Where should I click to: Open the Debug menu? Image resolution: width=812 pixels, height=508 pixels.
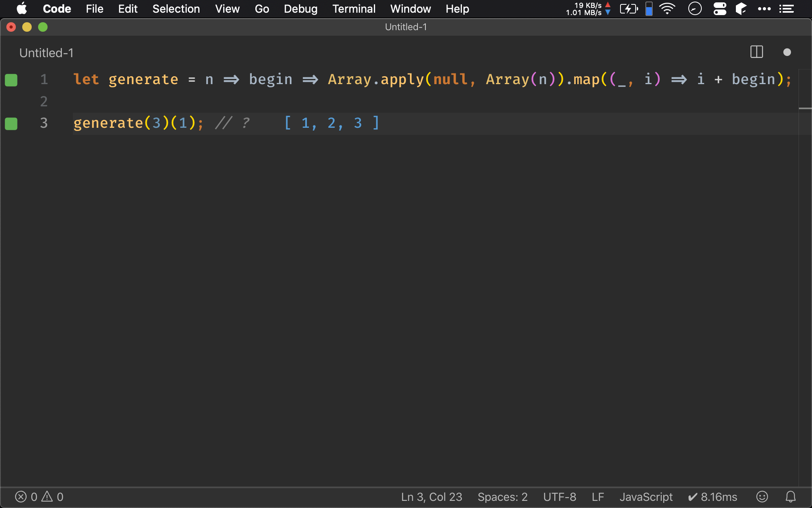(300, 9)
